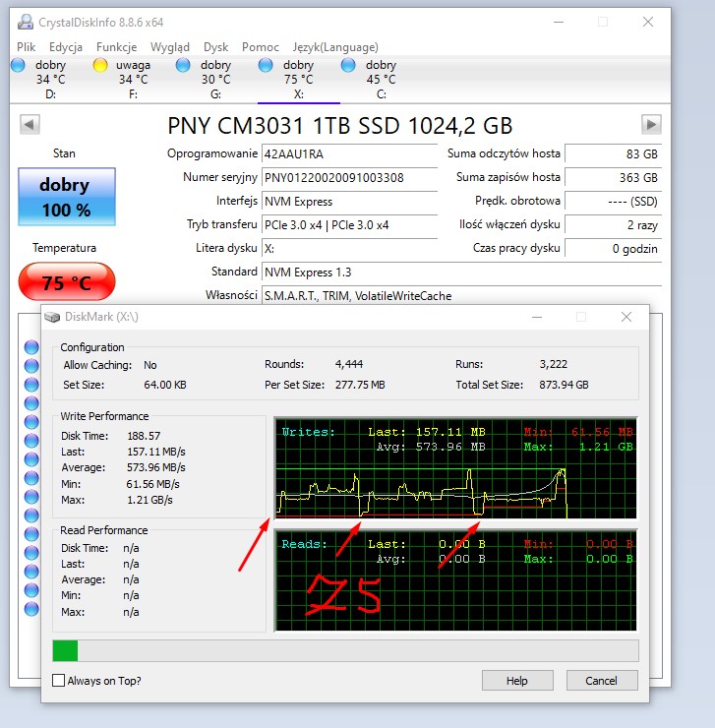The width and height of the screenshot is (715, 728).
Task: Go to previous disk with left arrow
Action: click(x=30, y=124)
